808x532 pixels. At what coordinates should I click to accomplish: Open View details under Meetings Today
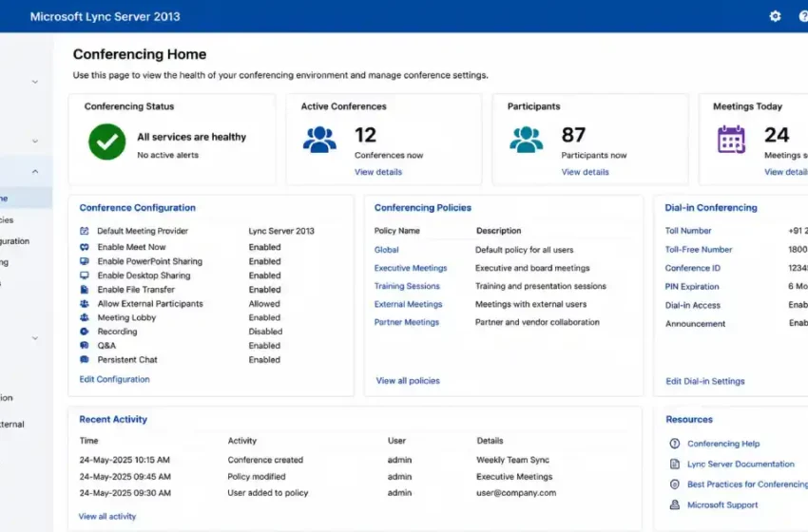(x=786, y=172)
